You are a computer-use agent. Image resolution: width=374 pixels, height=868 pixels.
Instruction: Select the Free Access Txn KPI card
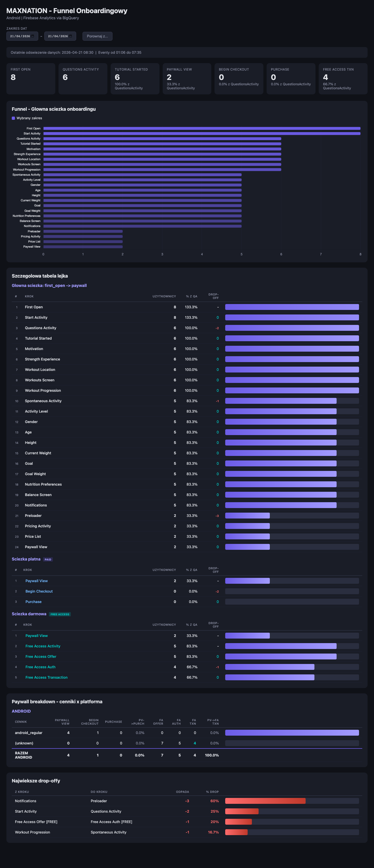click(343, 79)
